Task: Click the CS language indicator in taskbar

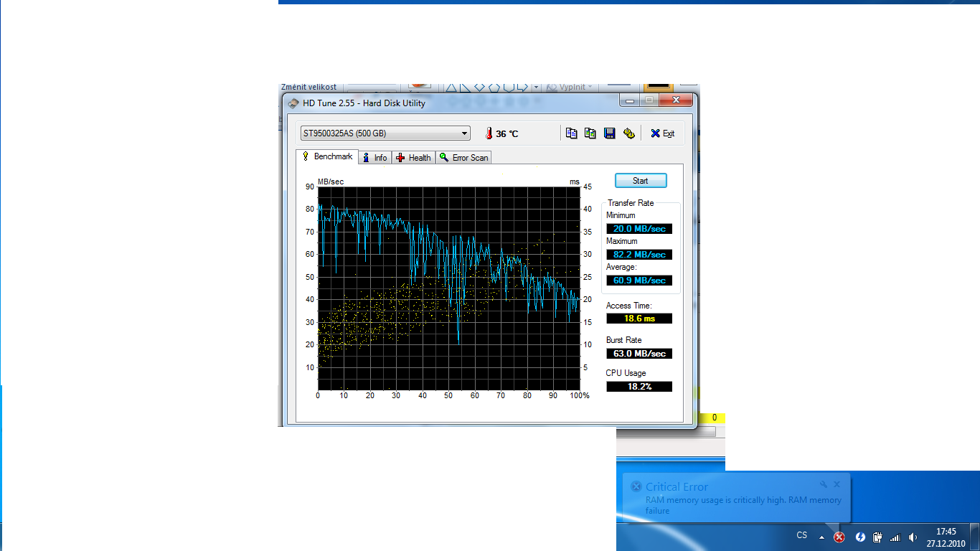Action: 802,535
